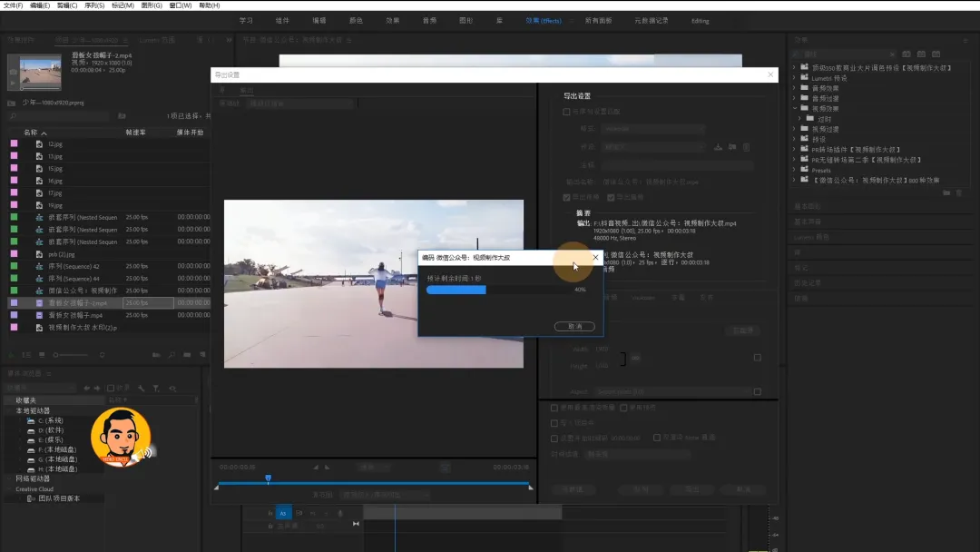Select 12.jpg file icon in project bin
Image resolution: width=980 pixels, height=552 pixels.
[39, 144]
